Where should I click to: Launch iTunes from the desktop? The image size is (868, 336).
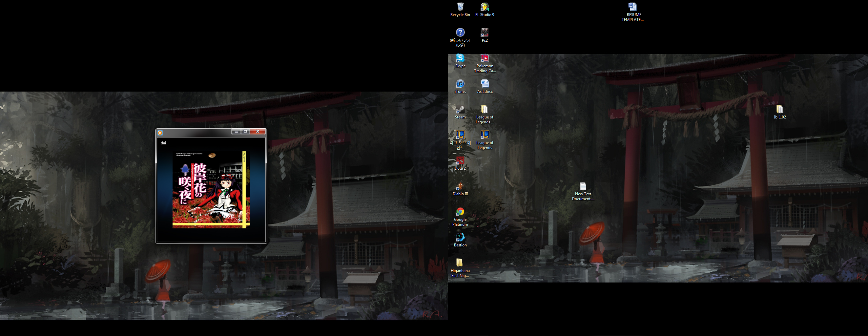[x=460, y=86]
